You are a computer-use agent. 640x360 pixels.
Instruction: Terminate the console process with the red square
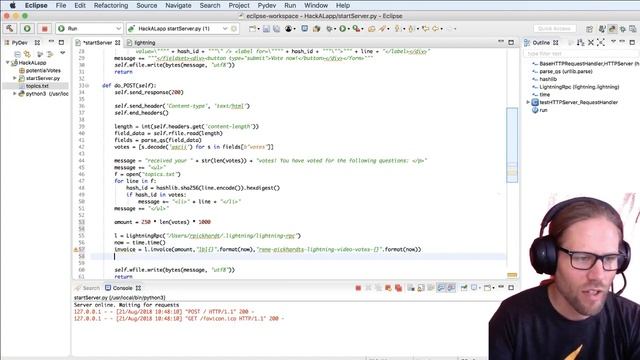click(358, 288)
